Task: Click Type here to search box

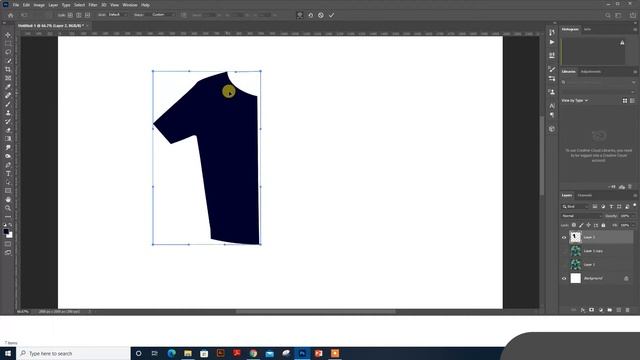Action: (73, 353)
